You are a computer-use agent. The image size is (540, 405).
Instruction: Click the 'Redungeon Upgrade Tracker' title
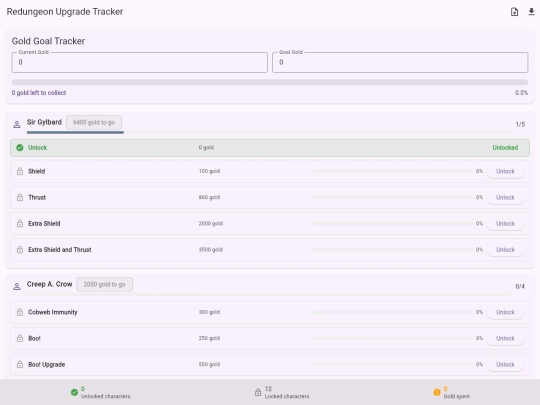pos(65,12)
